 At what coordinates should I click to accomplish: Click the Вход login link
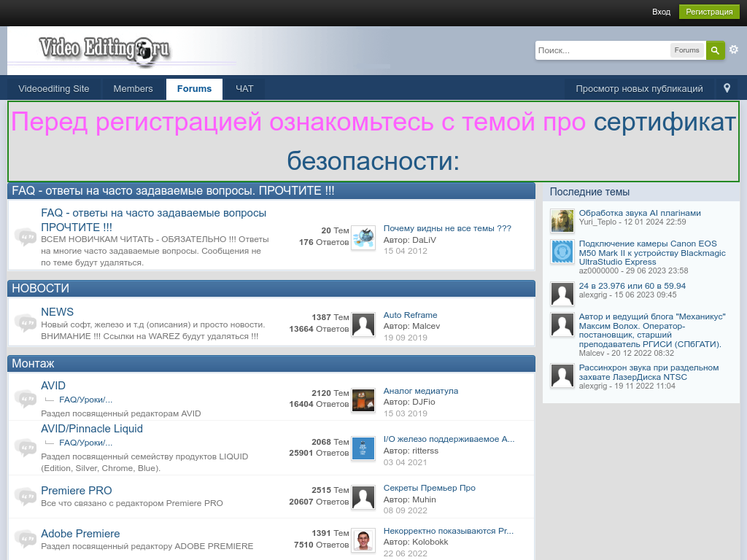(x=661, y=12)
